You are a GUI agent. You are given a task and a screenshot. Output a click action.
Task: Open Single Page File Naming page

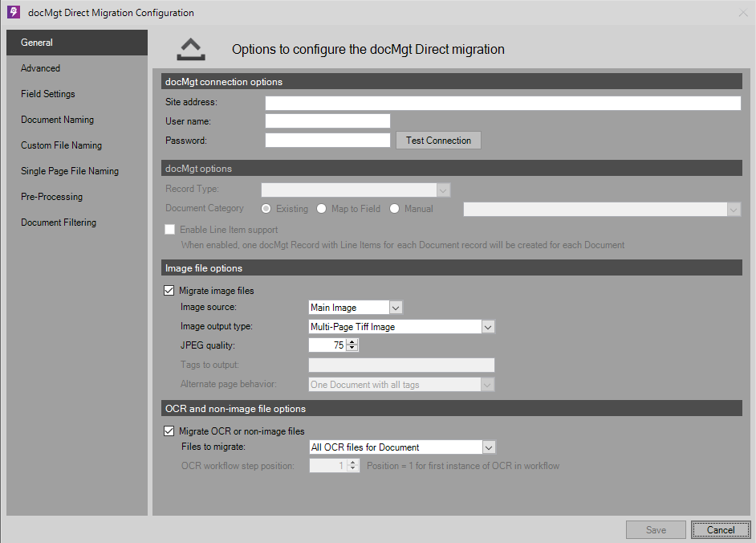coord(77,171)
